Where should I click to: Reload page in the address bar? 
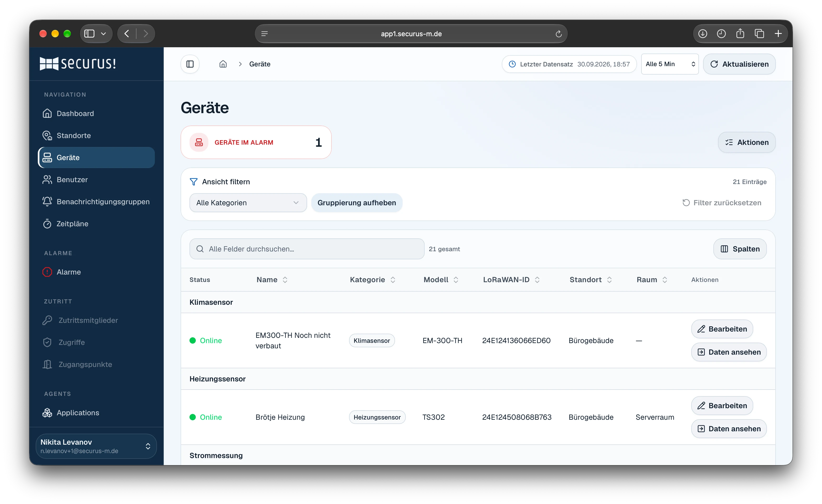click(558, 34)
